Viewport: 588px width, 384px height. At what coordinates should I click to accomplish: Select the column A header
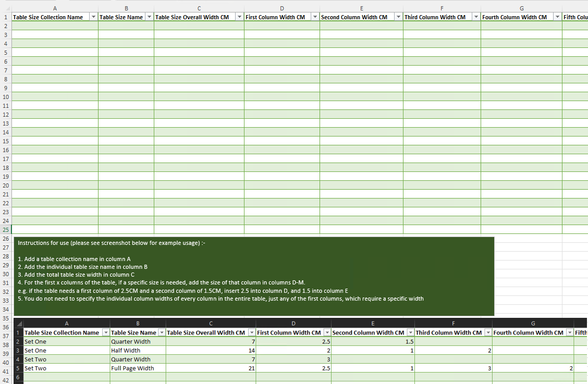point(55,8)
